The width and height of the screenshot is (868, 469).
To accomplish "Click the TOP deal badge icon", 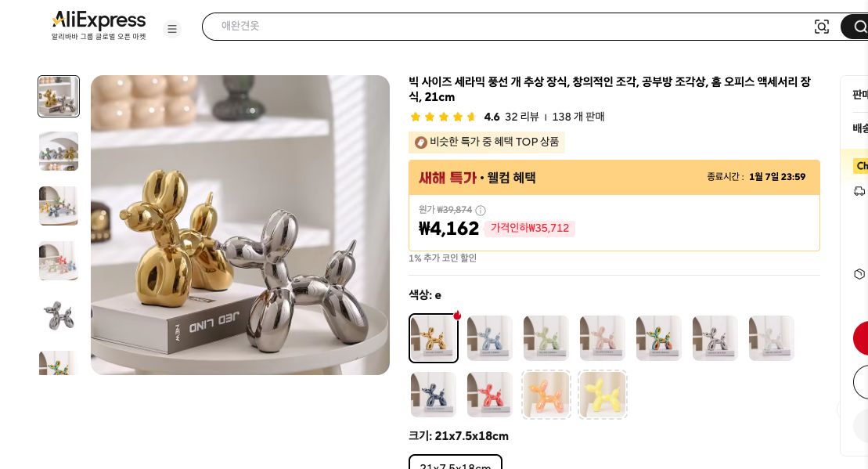I will pyautogui.click(x=421, y=143).
